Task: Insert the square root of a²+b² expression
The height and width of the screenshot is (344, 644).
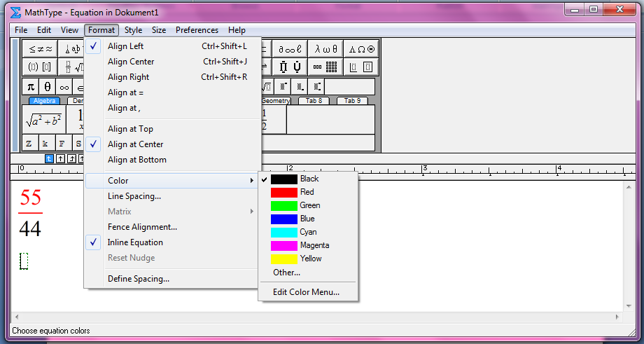Action: pyautogui.click(x=44, y=120)
